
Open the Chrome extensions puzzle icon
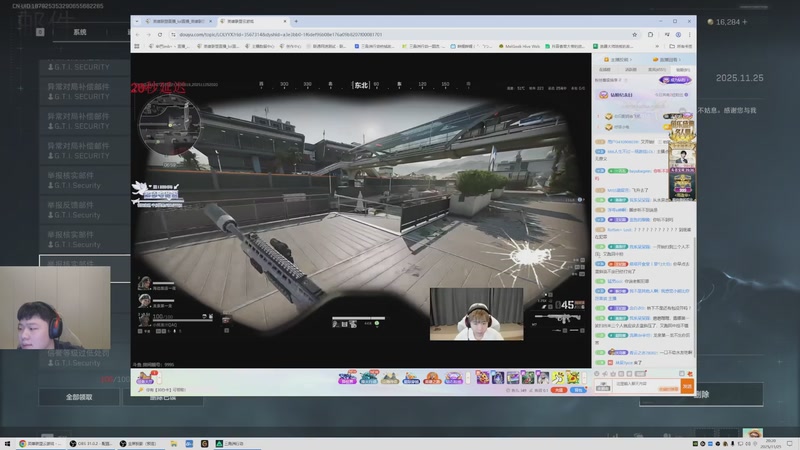651,35
